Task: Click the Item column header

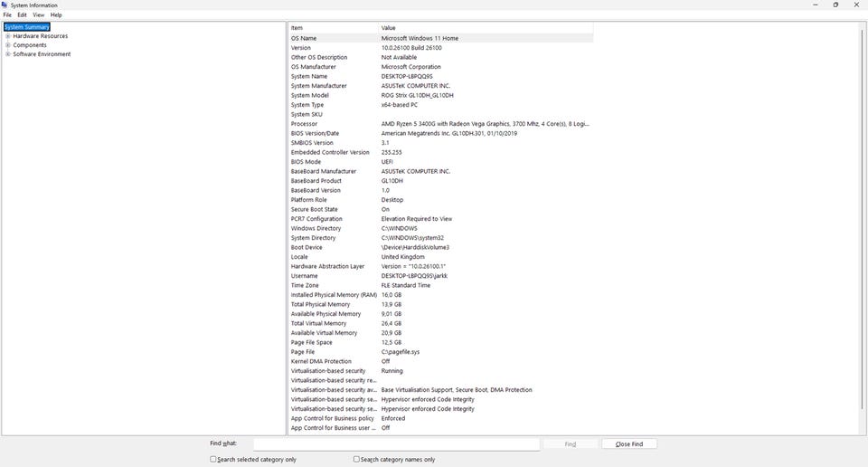Action: coord(334,28)
